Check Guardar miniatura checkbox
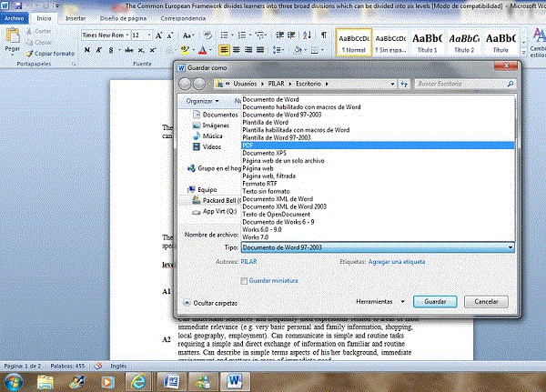 coord(244,281)
